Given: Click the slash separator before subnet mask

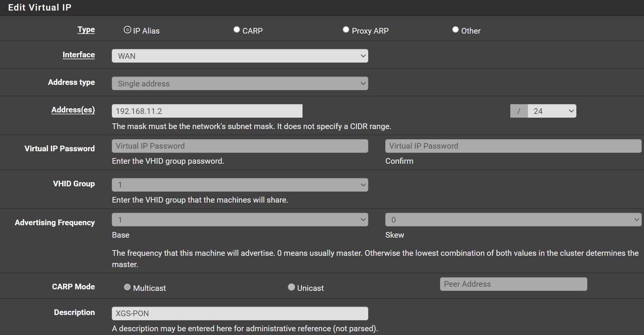Looking at the screenshot, I should (519, 111).
